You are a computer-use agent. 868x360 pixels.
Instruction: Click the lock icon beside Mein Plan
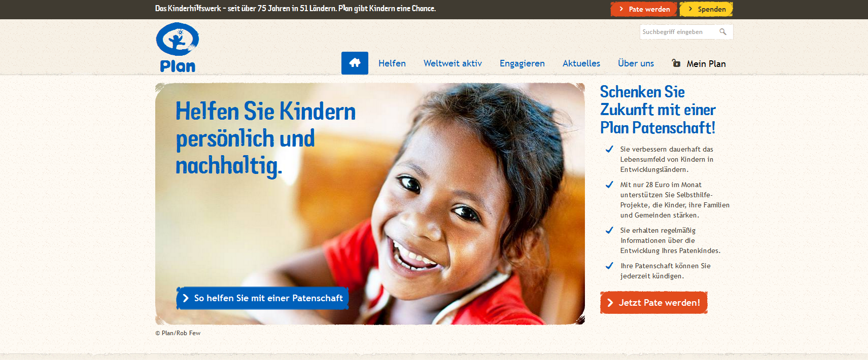coord(676,63)
